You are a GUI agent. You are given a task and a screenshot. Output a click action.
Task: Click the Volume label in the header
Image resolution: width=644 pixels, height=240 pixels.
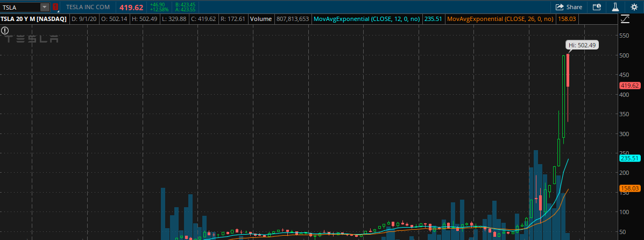(x=261, y=19)
